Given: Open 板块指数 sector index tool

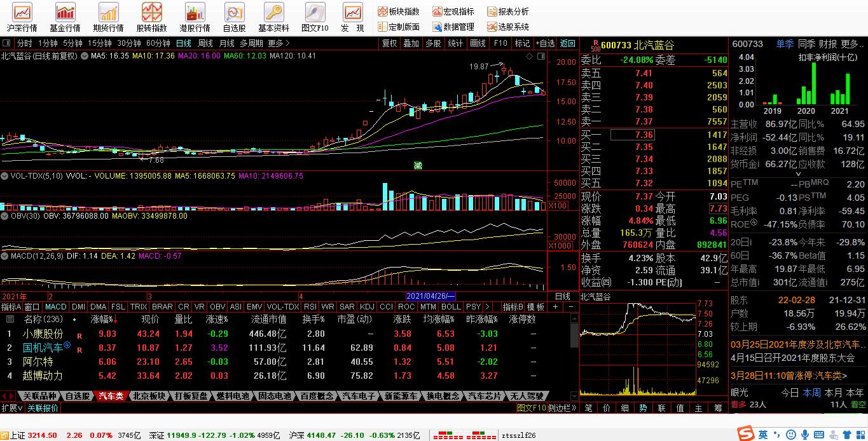Looking at the screenshot, I should click(399, 11).
